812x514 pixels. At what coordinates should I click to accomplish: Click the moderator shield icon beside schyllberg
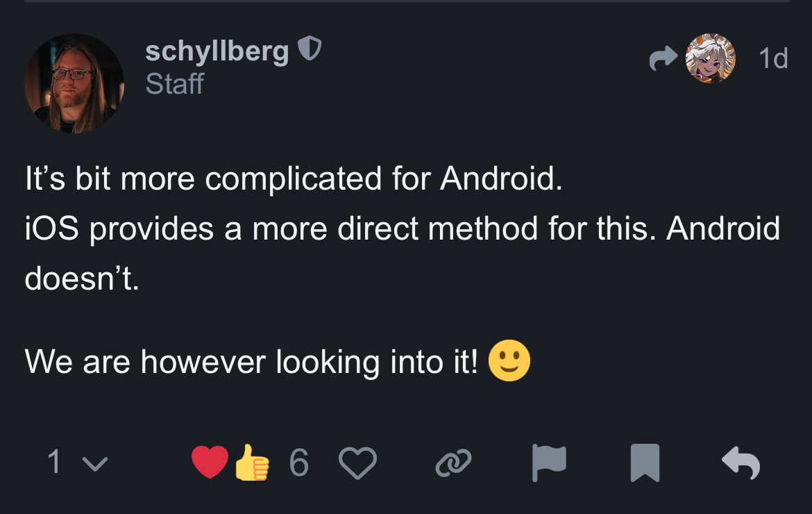(310, 49)
